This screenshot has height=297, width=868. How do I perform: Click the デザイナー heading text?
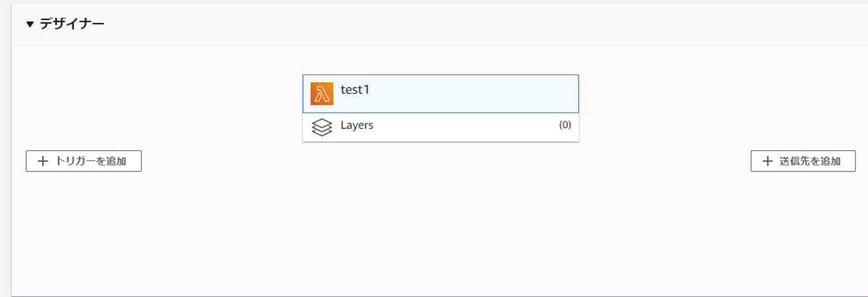point(72,24)
